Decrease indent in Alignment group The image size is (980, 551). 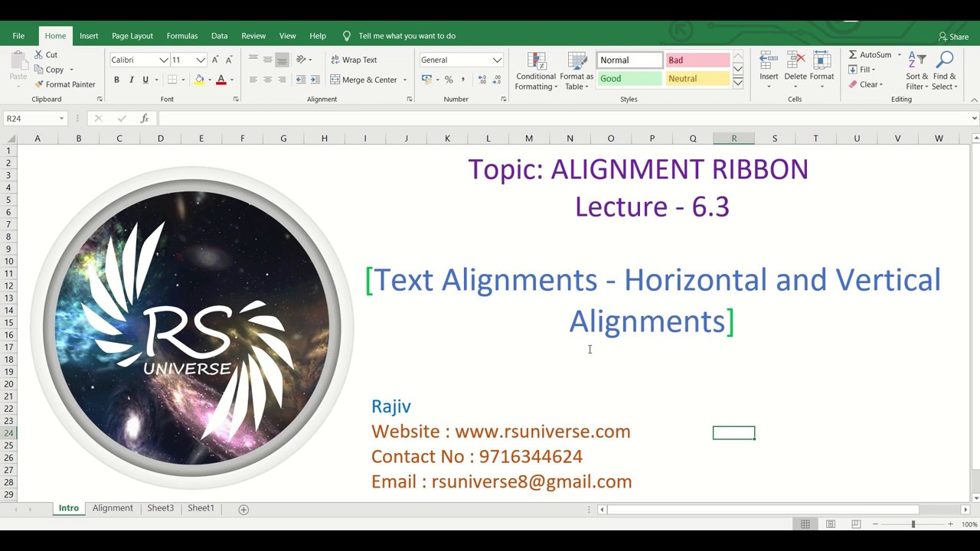[x=301, y=80]
